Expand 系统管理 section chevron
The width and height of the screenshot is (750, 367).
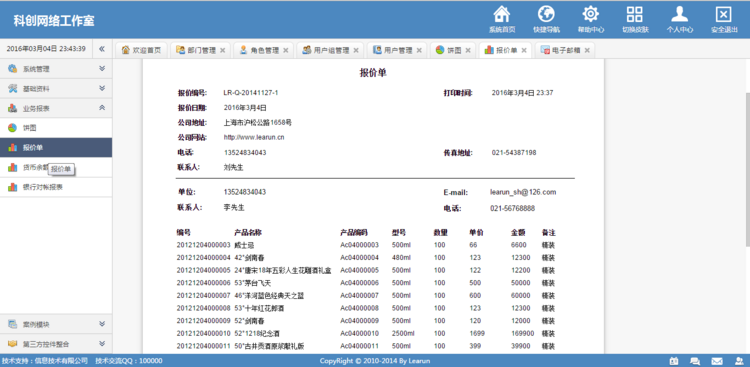102,68
